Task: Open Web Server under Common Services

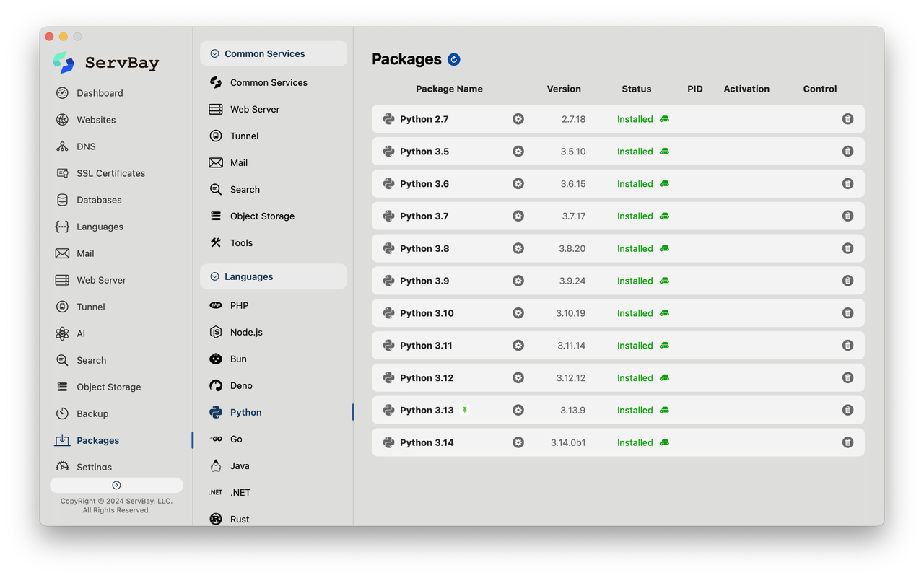Action: pyautogui.click(x=255, y=109)
